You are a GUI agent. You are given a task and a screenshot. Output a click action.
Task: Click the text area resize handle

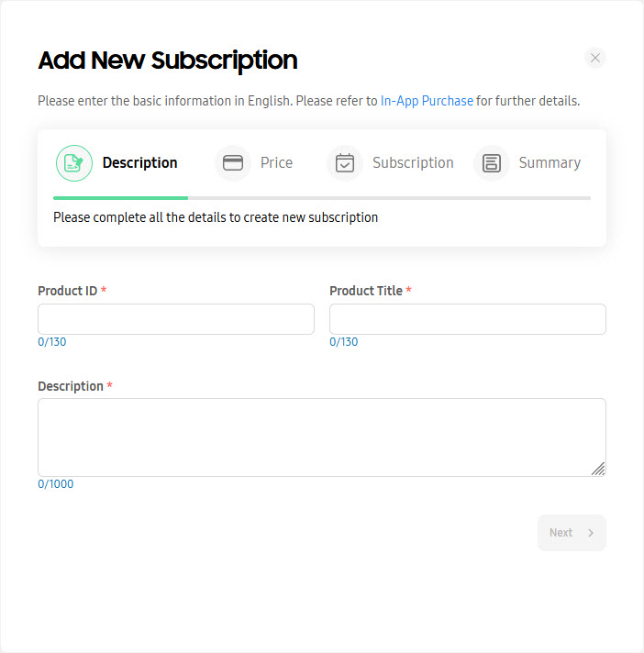(x=598, y=469)
